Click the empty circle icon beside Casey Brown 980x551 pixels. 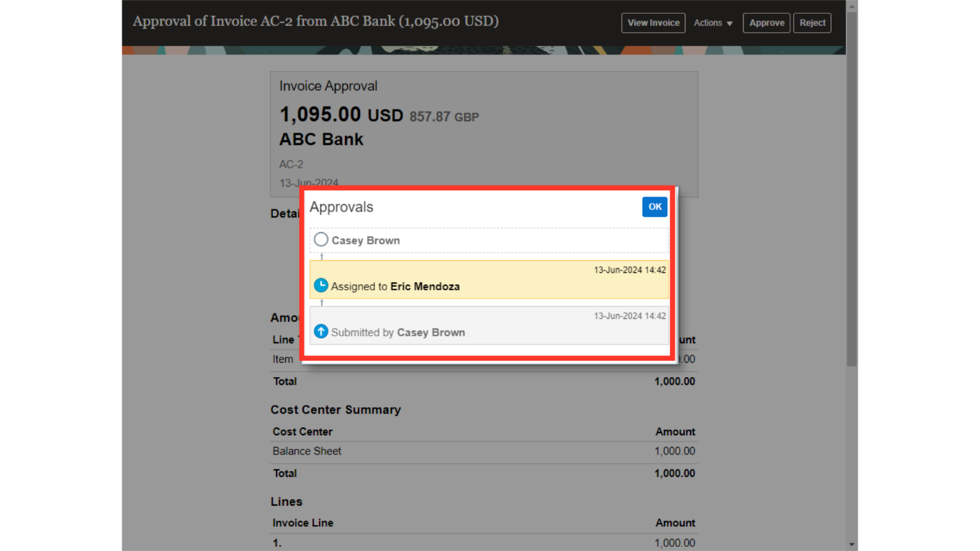(x=321, y=240)
